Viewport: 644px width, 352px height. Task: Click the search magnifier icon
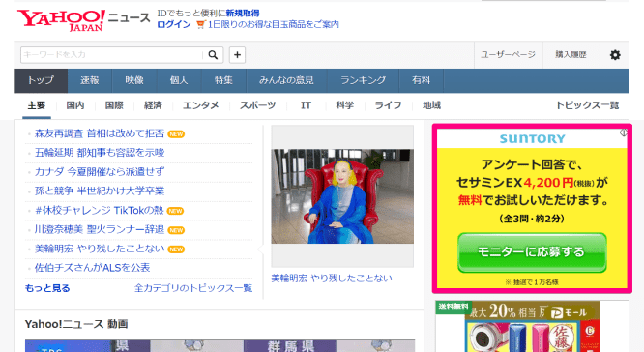(213, 55)
